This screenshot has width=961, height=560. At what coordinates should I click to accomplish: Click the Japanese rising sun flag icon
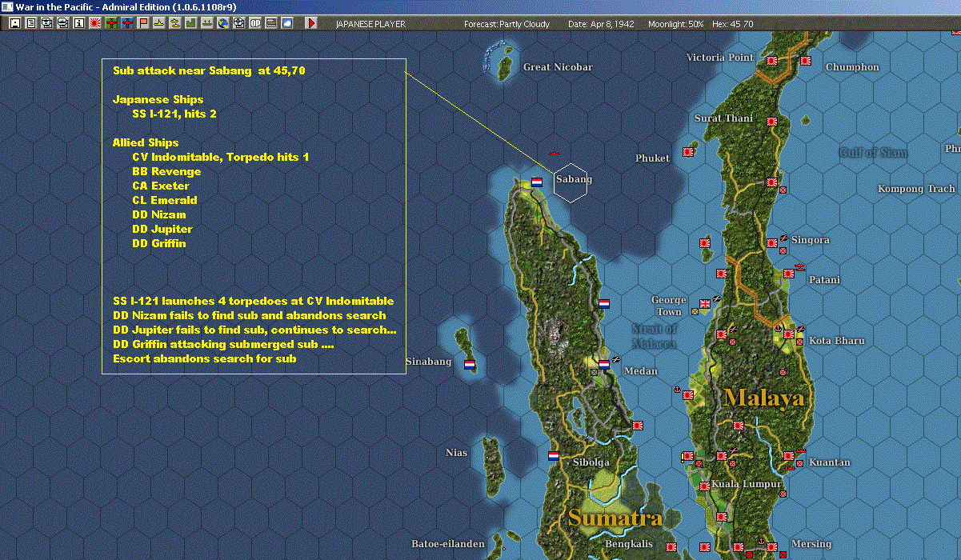95,23
